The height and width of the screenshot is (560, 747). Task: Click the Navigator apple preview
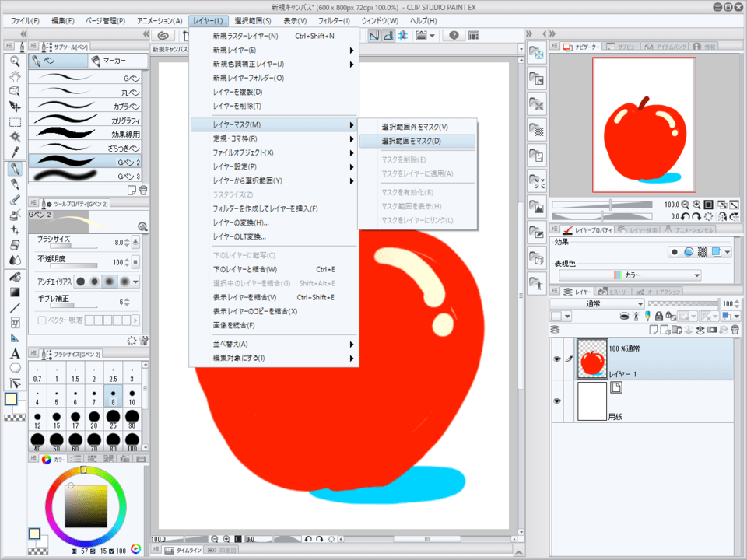pyautogui.click(x=644, y=125)
